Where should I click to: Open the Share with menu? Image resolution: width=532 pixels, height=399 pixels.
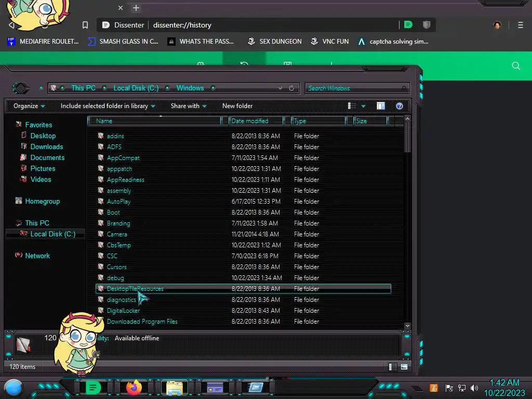click(x=189, y=106)
